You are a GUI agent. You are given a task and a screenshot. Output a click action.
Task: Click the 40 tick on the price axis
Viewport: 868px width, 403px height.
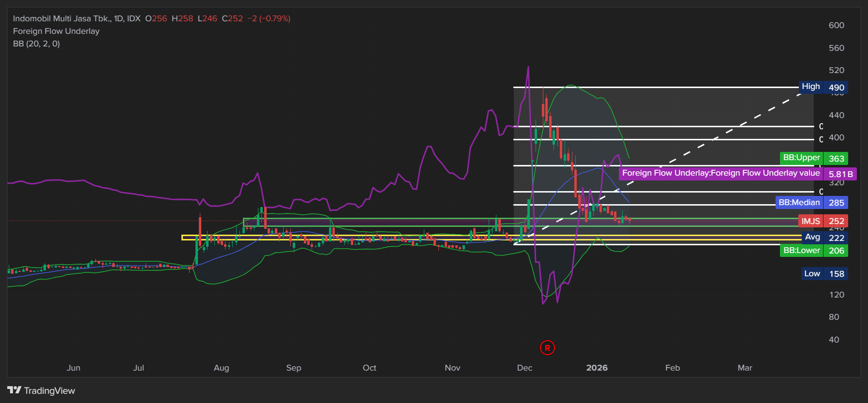click(834, 340)
